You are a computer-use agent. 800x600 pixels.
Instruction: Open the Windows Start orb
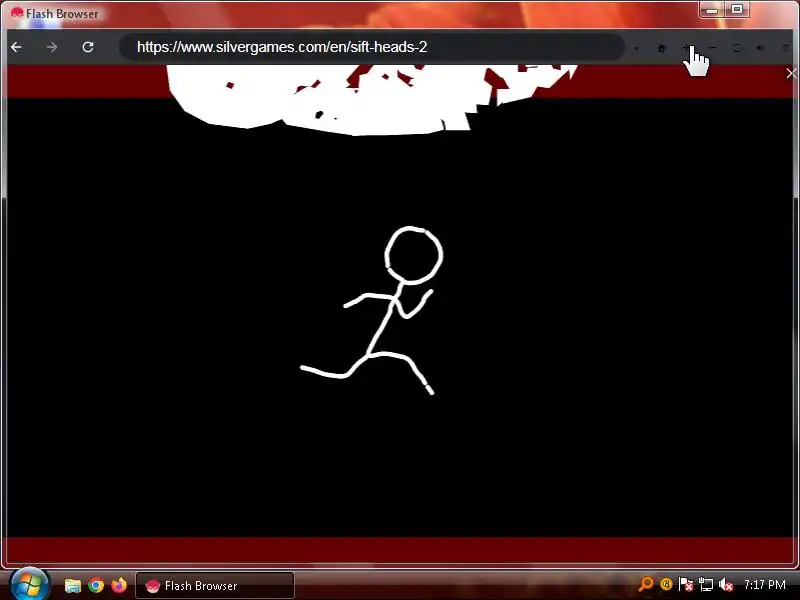click(29, 585)
